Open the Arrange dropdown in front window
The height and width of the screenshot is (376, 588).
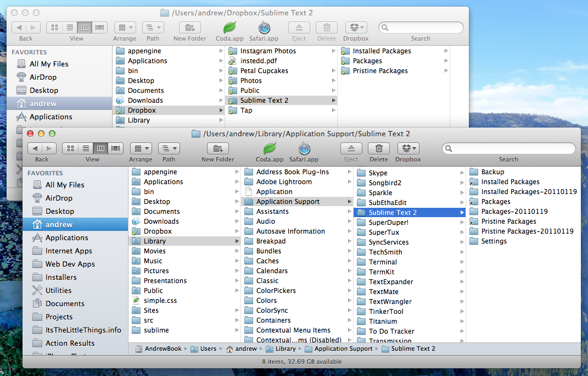[141, 149]
